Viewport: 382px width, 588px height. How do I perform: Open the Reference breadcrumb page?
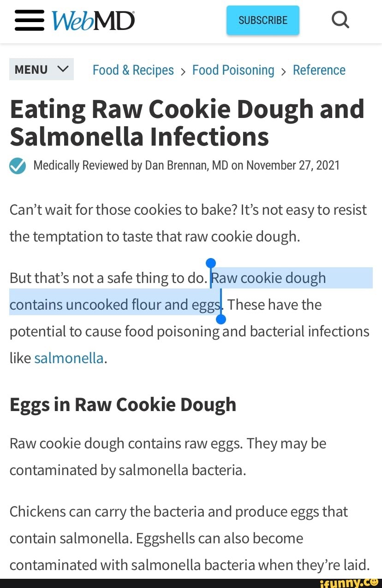(x=319, y=70)
